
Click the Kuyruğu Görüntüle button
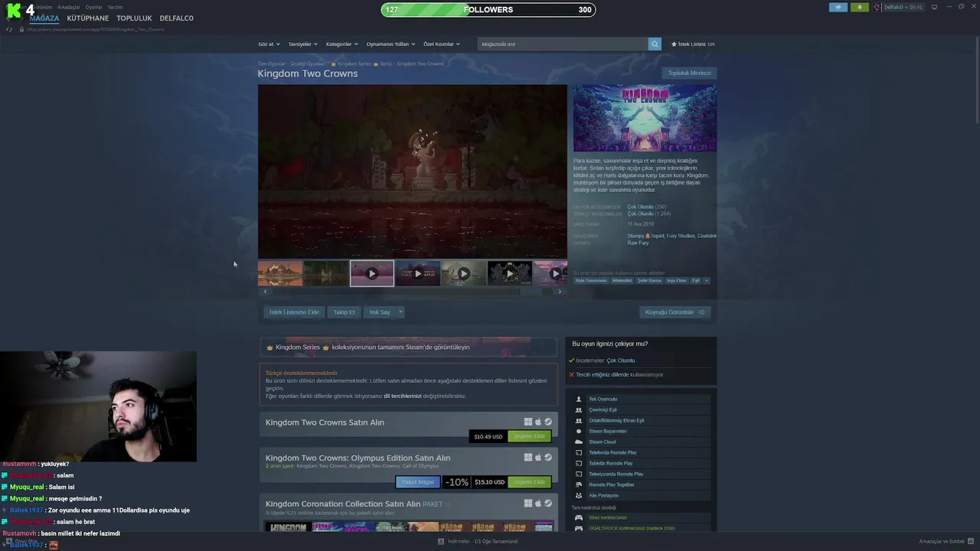coord(675,312)
